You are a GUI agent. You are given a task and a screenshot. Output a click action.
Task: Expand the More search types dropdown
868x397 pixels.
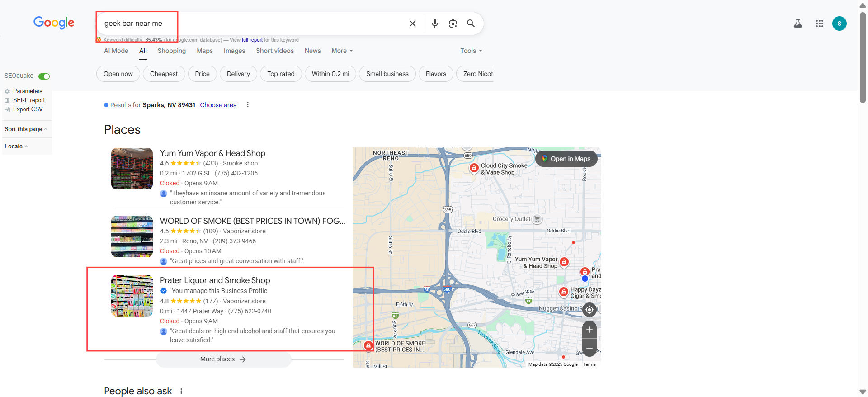(x=342, y=51)
